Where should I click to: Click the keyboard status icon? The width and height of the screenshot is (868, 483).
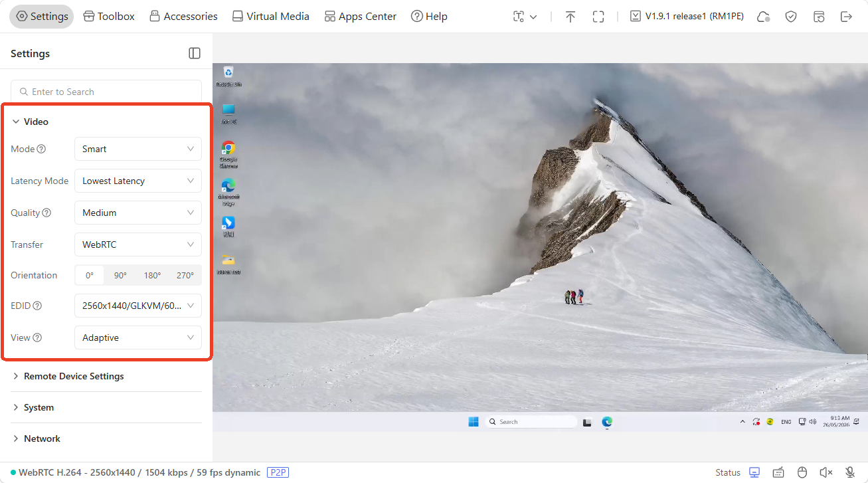tap(778, 472)
